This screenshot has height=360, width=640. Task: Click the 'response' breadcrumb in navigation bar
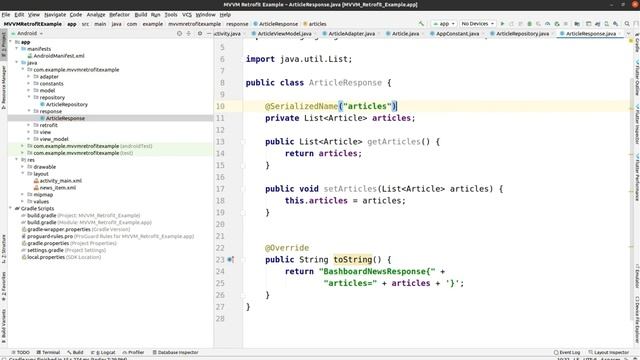[237, 24]
